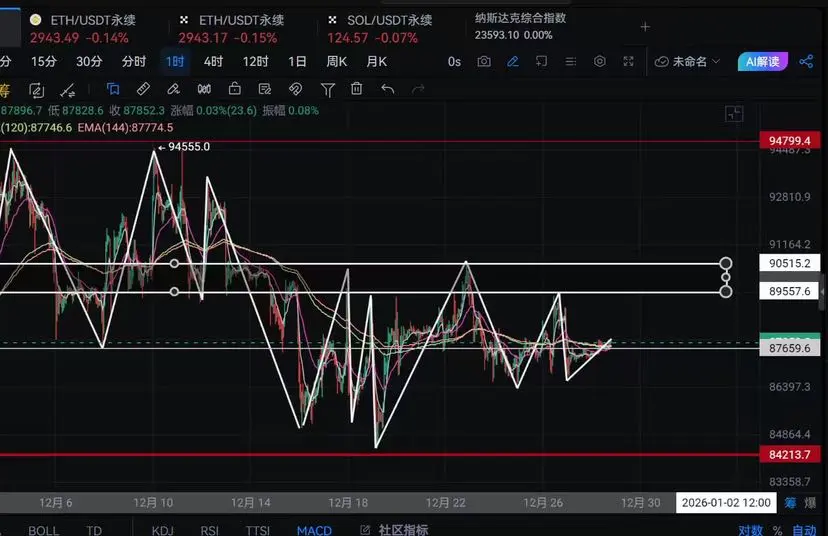The width and height of the screenshot is (828, 536).
Task: Click the 87659.6 price label
Action: 789,348
